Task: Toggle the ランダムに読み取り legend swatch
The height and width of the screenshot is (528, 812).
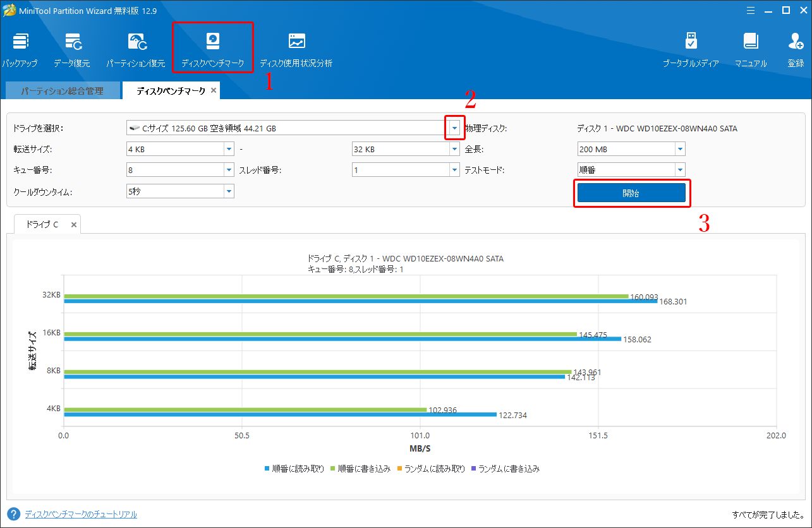Action: tap(400, 469)
